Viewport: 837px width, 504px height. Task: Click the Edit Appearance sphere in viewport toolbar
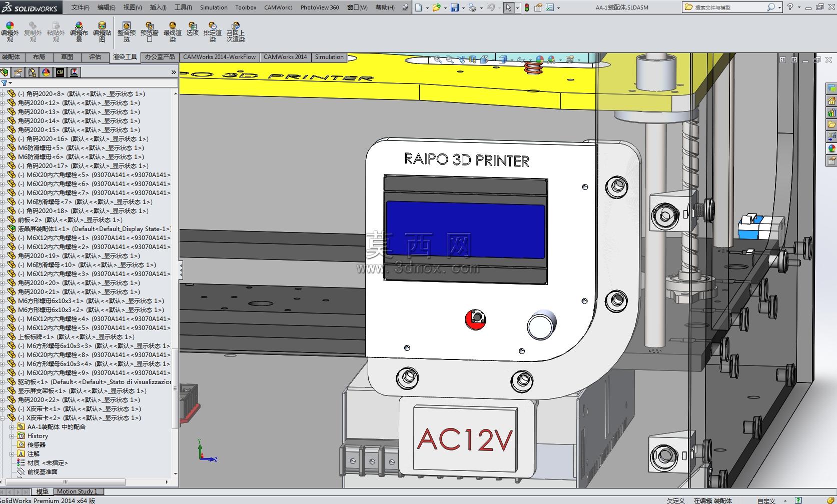tap(540, 59)
